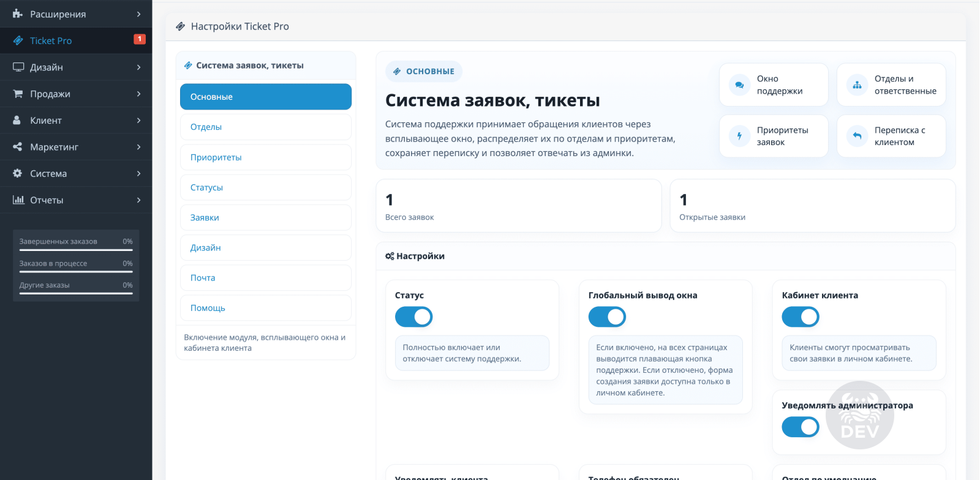The height and width of the screenshot is (480, 980).
Task: Click the Открытые заявки counter card
Action: pos(813,206)
